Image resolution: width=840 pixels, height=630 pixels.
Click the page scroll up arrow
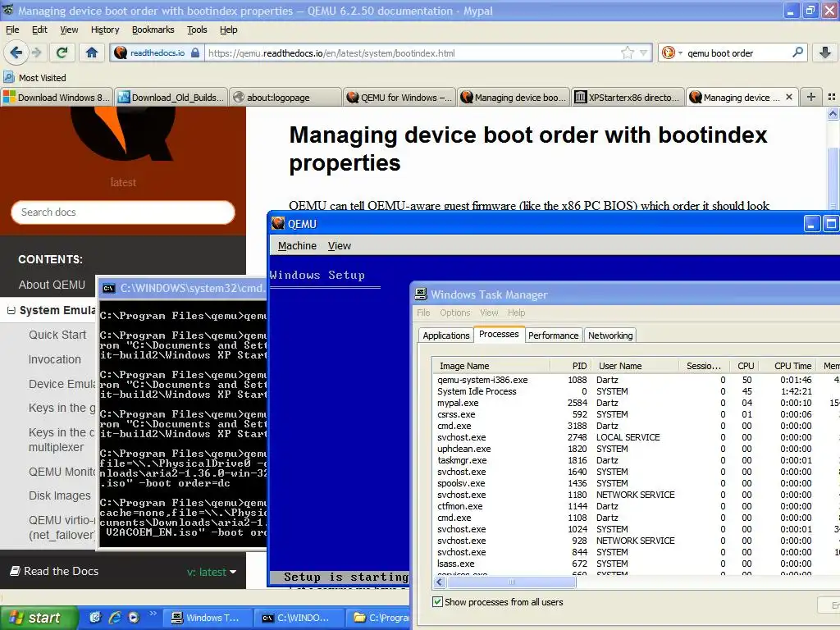[x=833, y=113]
